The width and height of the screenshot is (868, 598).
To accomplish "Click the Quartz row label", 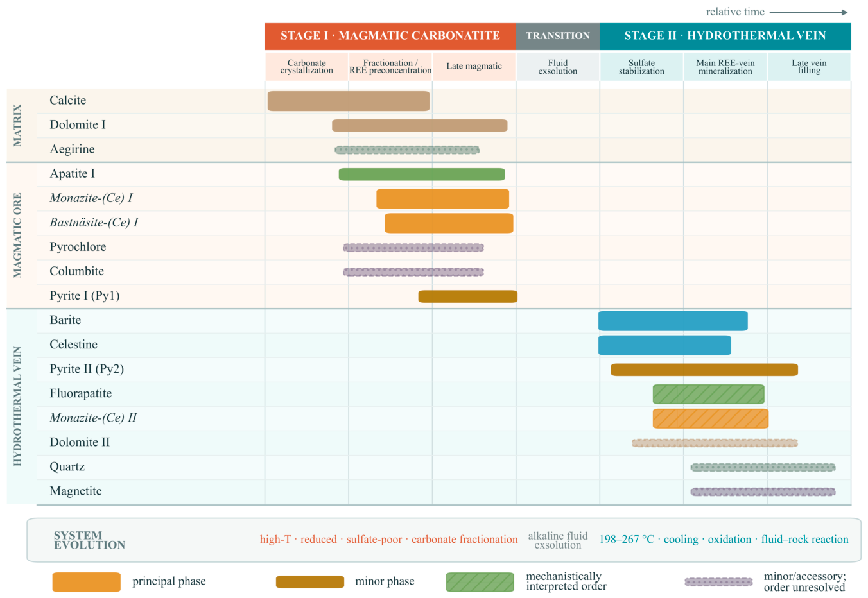I will click(x=67, y=467).
